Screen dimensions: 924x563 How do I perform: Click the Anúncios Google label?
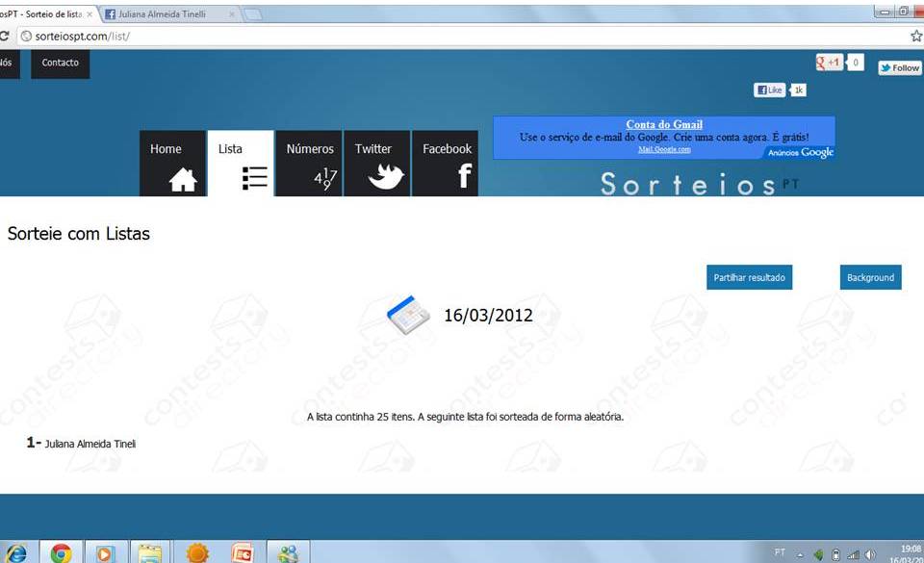pos(800,152)
